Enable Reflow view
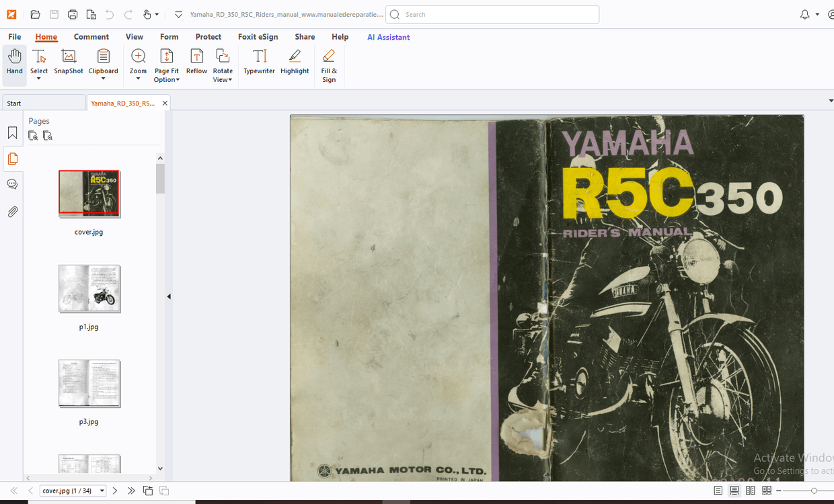 pyautogui.click(x=196, y=64)
